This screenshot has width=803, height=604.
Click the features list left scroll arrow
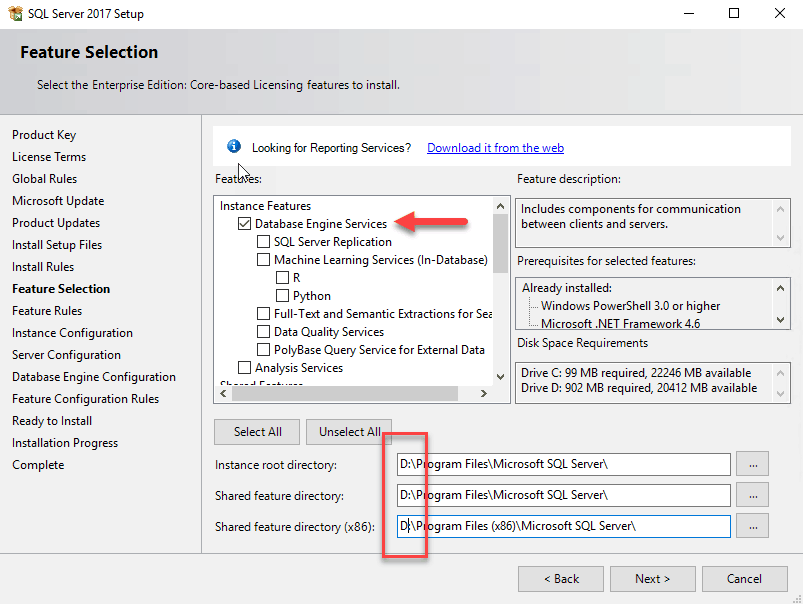pos(223,393)
